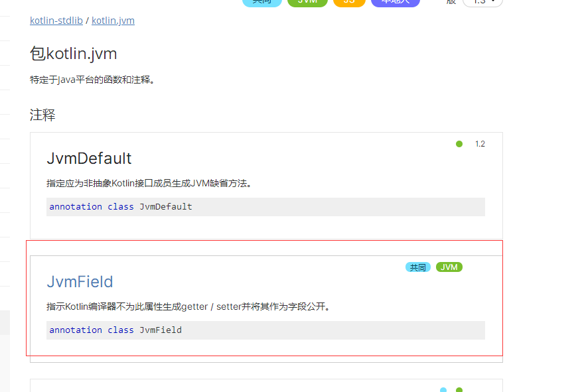This screenshot has width=586, height=392.
Task: Toggle the light blue common platform filter at top
Action: (262, 2)
